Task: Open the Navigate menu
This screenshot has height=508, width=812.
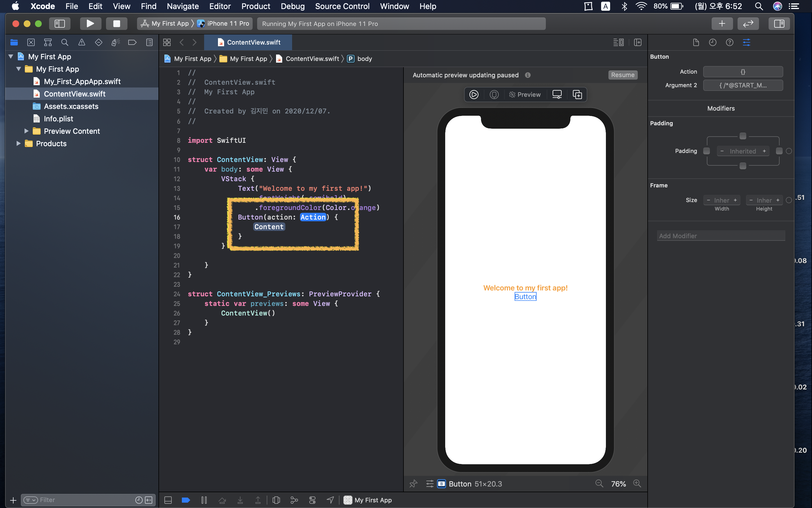Action: (183, 6)
